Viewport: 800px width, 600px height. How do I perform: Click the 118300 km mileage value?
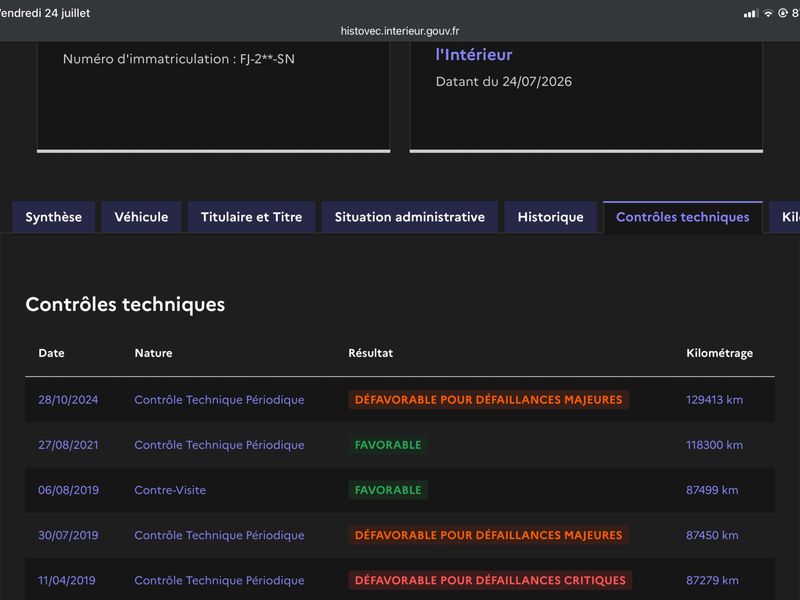coord(714,445)
